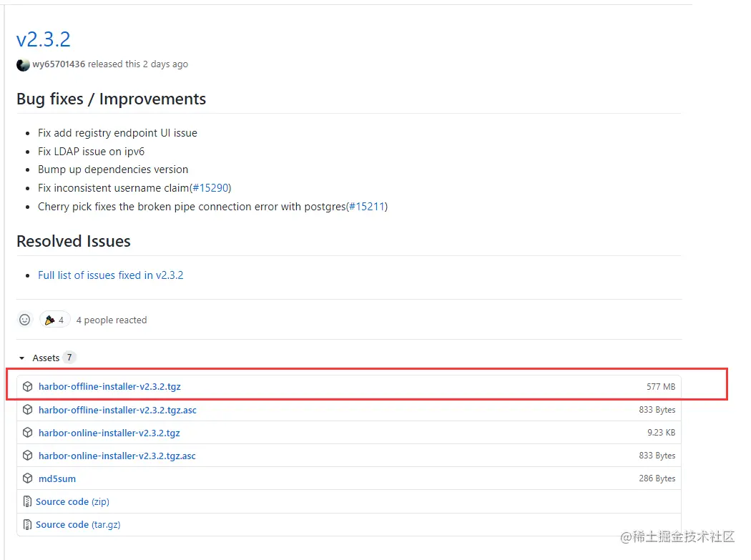Click 'Fix add registry endpoint UI issue' text

click(117, 133)
